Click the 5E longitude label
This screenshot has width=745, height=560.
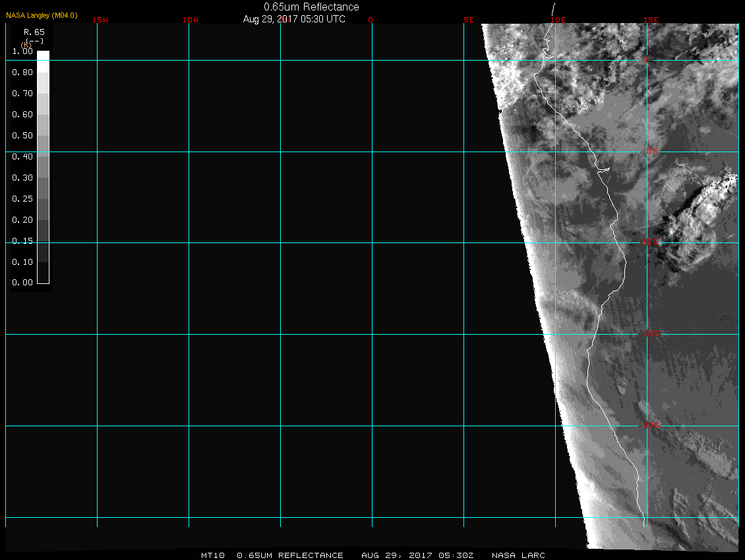click(469, 20)
